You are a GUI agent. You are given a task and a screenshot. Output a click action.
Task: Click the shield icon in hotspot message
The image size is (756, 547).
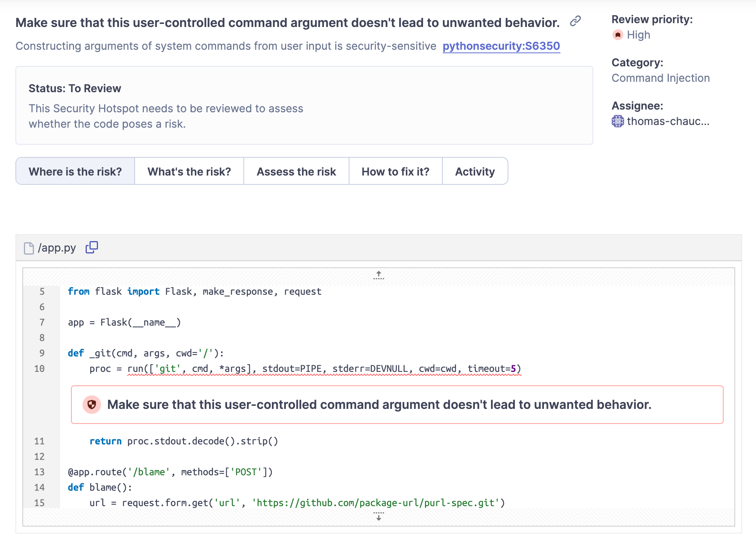pyautogui.click(x=92, y=405)
